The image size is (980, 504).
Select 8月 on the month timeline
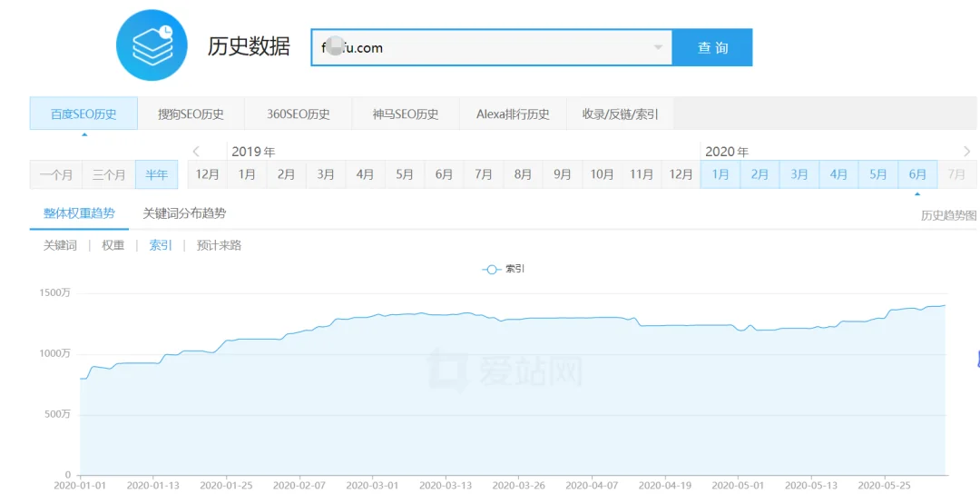tap(523, 174)
